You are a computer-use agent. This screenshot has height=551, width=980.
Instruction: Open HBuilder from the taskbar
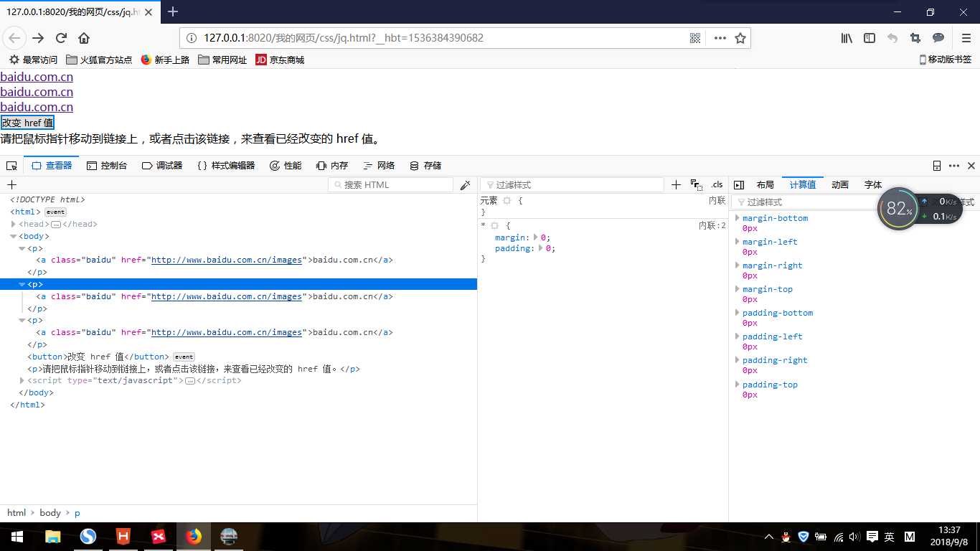click(x=123, y=537)
